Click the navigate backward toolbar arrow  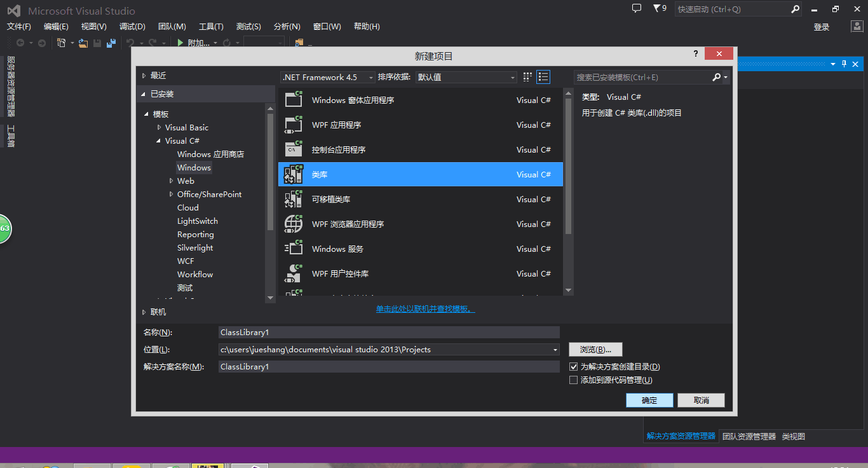coord(20,43)
